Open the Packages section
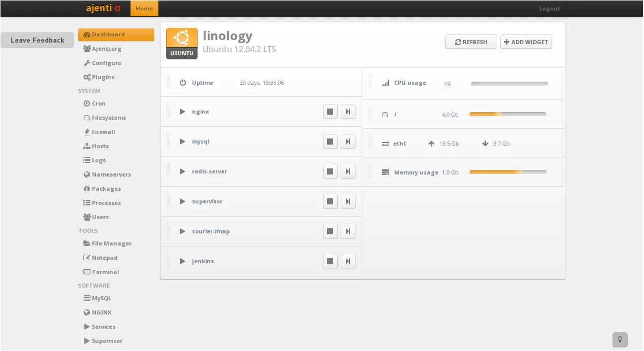Screen dimensions: 644x351 [106, 189]
